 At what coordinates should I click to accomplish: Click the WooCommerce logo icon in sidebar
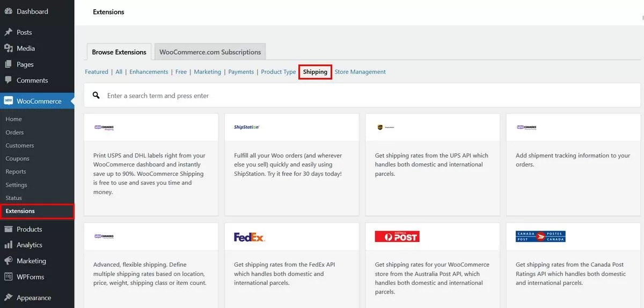9,101
